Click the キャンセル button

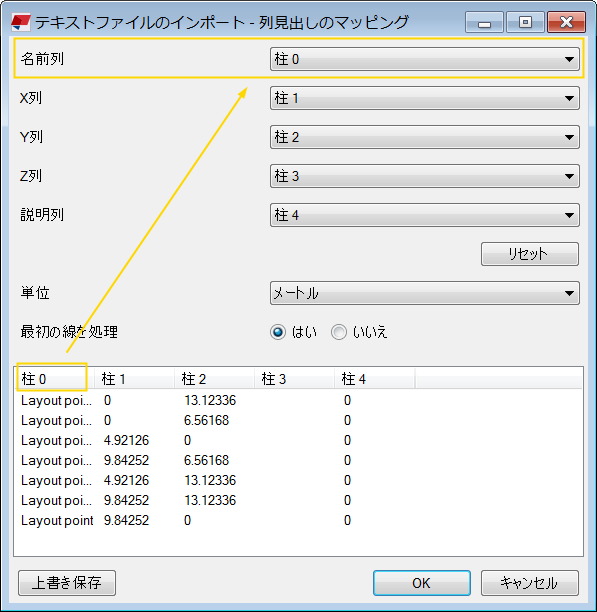(529, 583)
